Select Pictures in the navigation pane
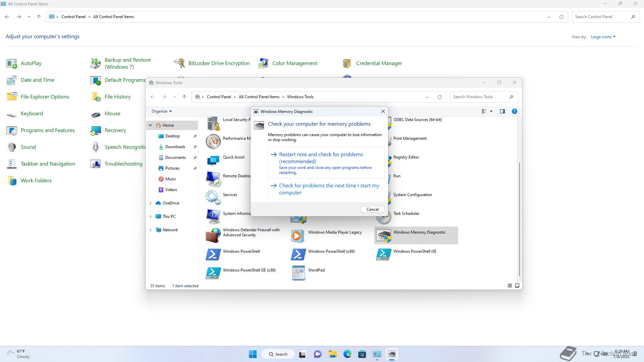 [172, 168]
